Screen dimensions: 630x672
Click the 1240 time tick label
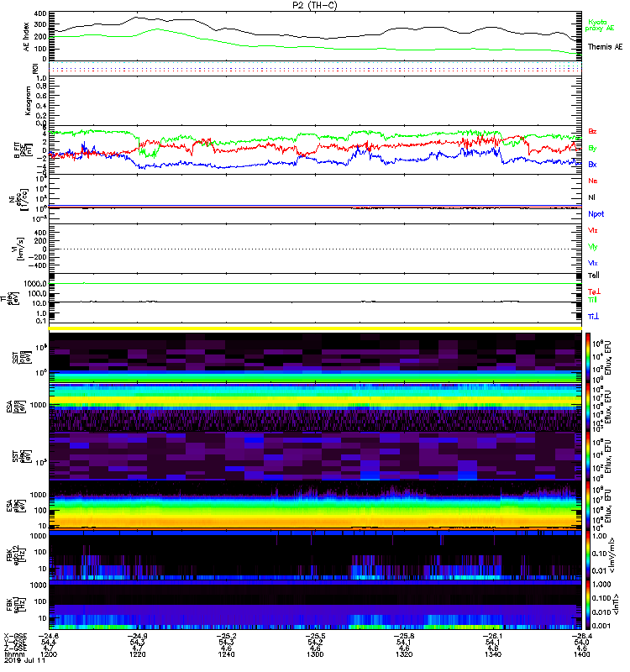point(226,654)
